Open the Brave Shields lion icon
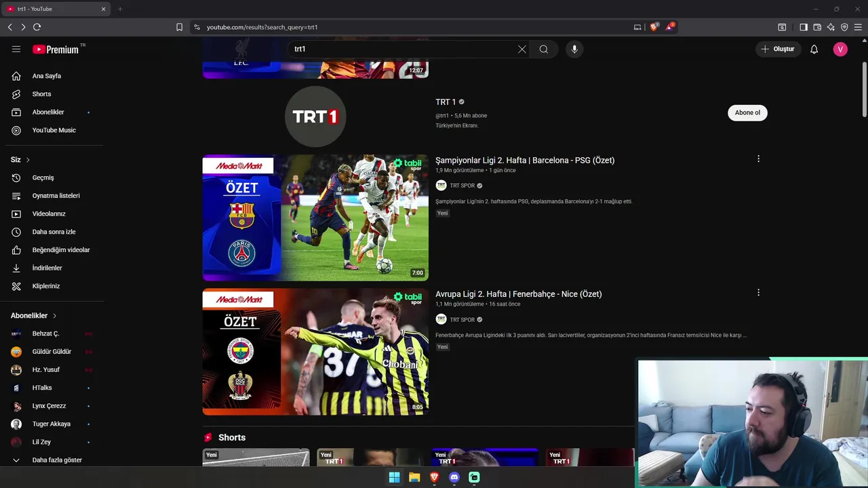The width and height of the screenshot is (868, 488). (654, 27)
